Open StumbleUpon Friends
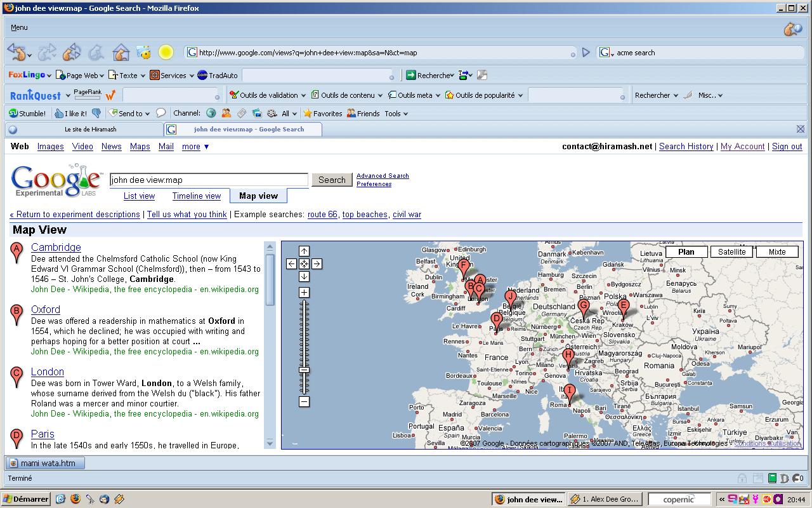The image size is (812, 508). point(363,114)
